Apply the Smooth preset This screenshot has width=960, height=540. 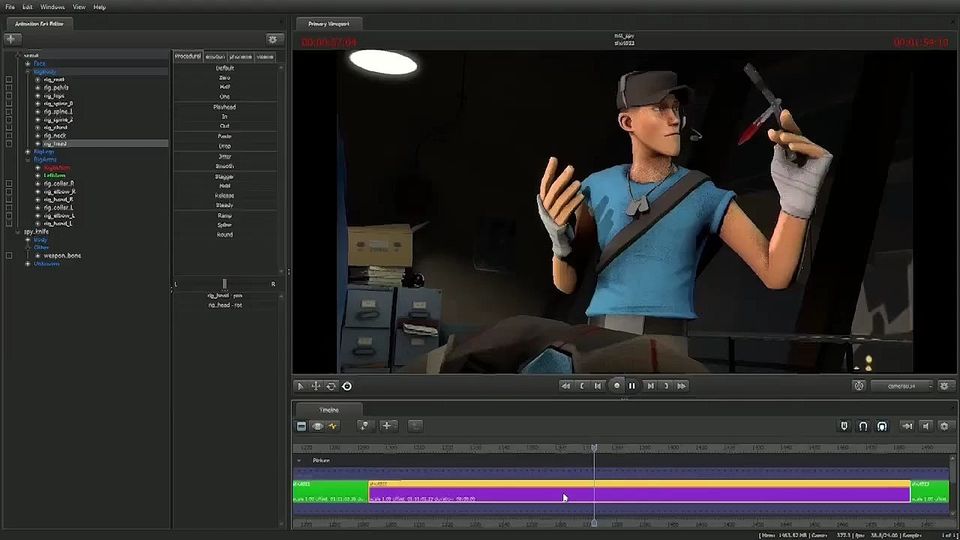click(225, 167)
